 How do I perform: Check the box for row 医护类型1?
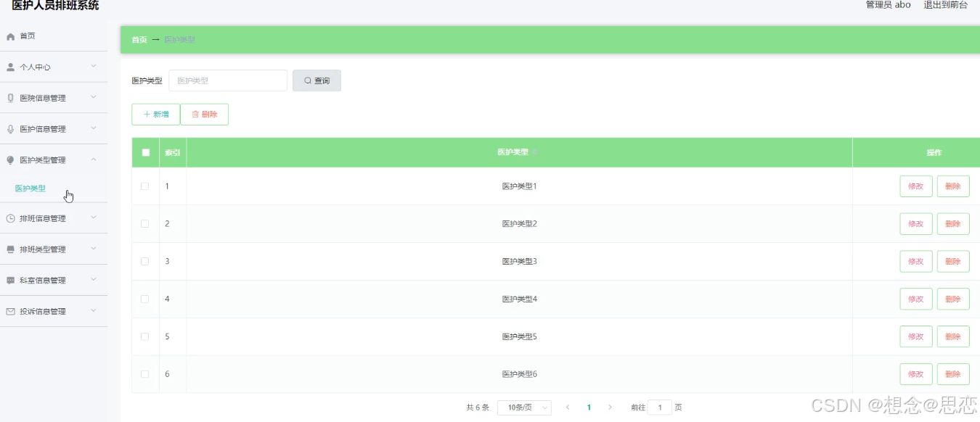(x=145, y=186)
